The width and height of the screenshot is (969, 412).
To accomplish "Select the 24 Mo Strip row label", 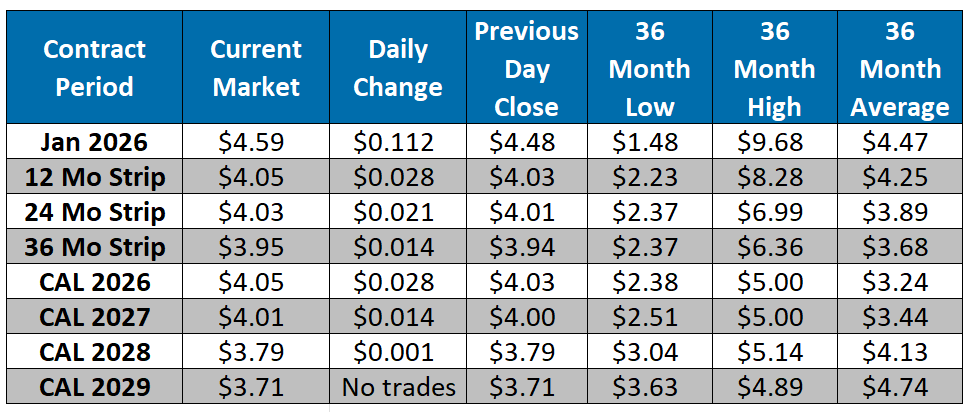I will (95, 212).
